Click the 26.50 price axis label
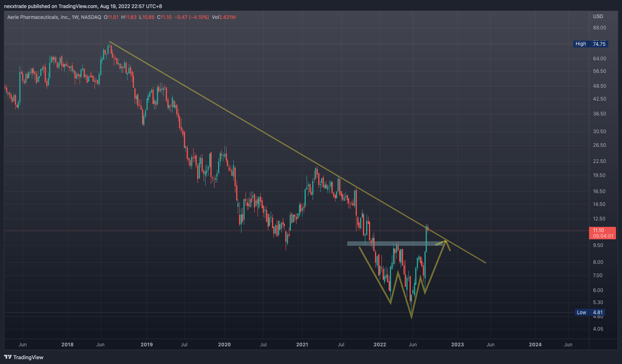Image resolution: width=622 pixels, height=364 pixels. (x=599, y=145)
